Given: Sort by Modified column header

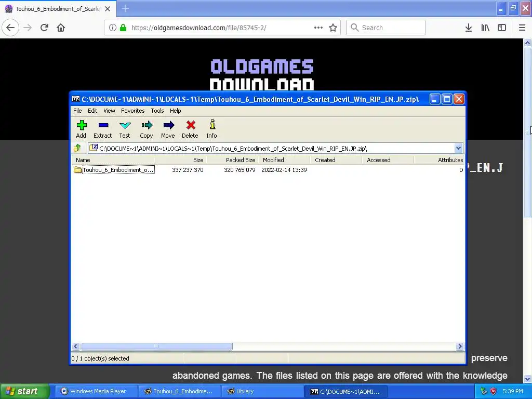Looking at the screenshot, I should click(x=284, y=160).
